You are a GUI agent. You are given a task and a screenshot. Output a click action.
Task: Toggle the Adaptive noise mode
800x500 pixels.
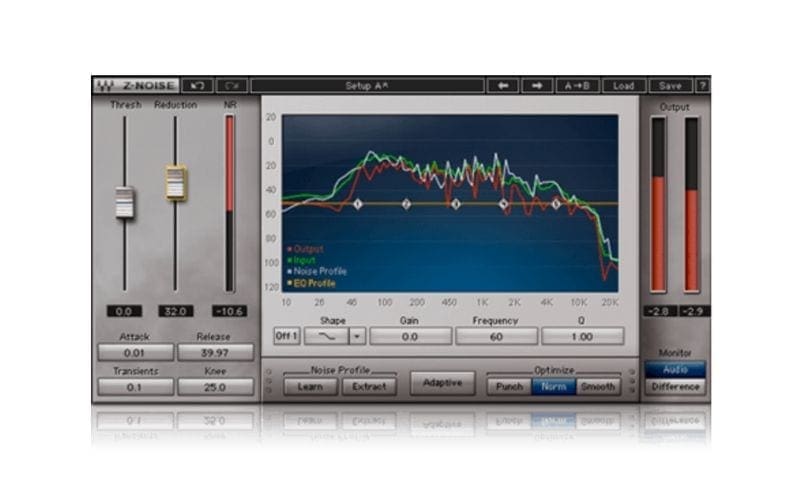(x=442, y=383)
